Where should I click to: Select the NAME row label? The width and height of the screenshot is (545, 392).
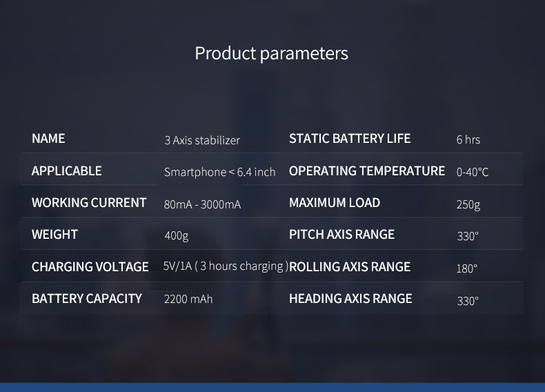coord(48,139)
